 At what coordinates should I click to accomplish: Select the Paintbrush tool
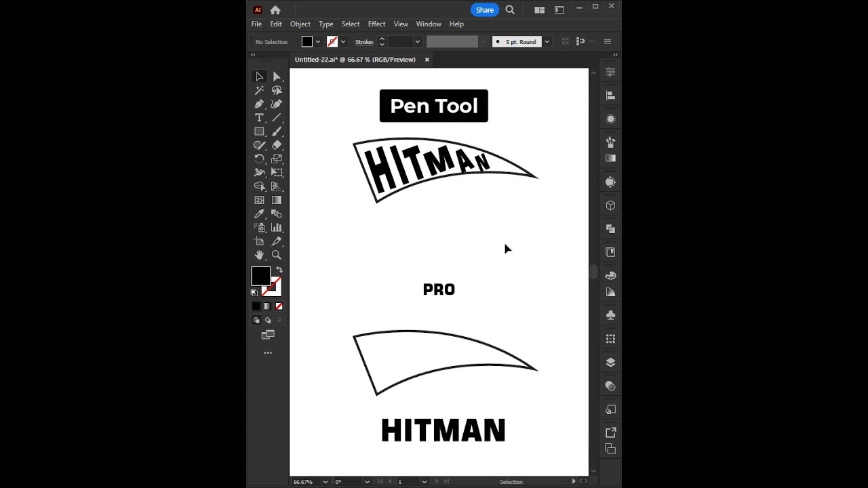coord(277,131)
